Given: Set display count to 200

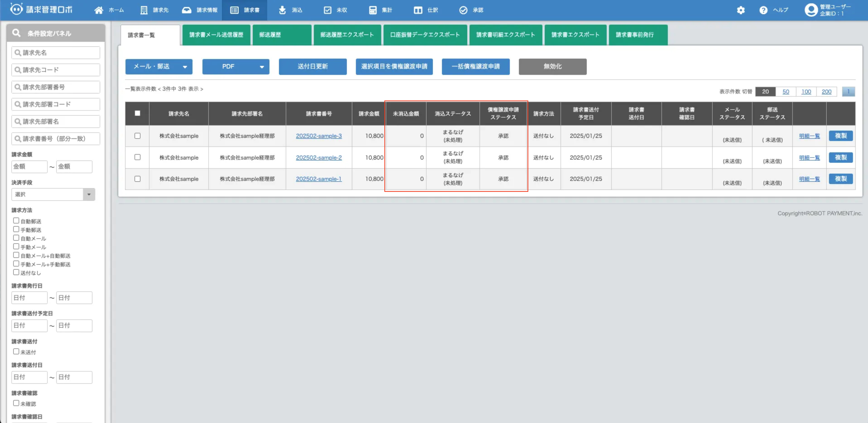Looking at the screenshot, I should point(826,91).
